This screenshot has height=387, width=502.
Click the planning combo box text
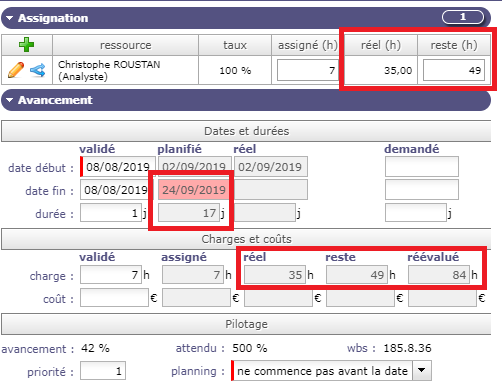pos(322,371)
